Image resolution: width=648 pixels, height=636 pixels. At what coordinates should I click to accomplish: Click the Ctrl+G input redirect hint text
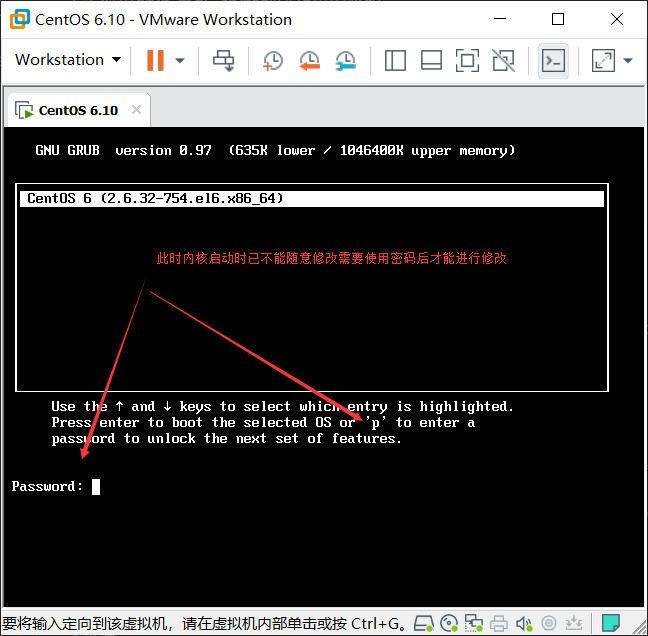click(204, 623)
